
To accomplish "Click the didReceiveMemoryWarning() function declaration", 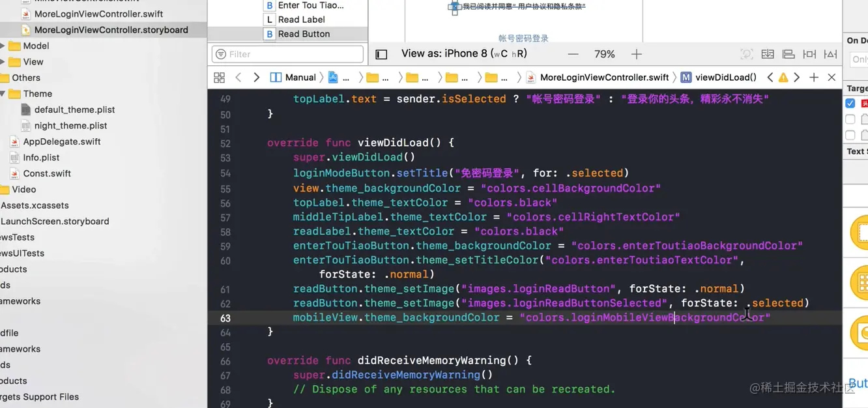I will 399,360.
